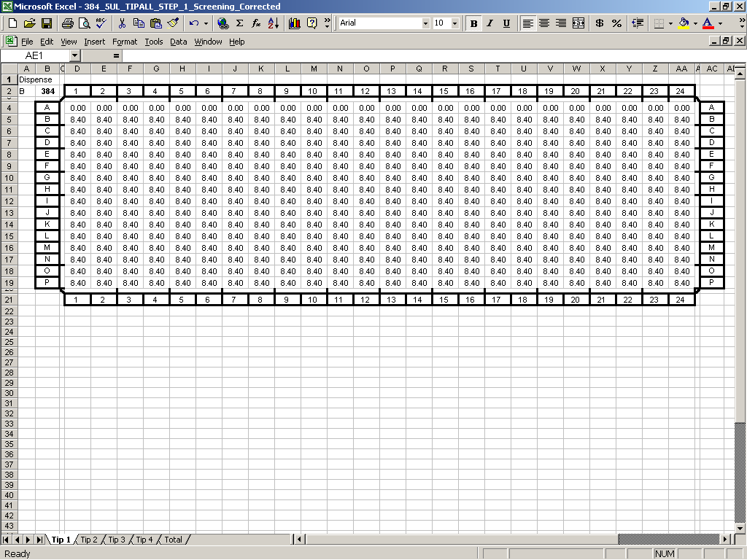The height and width of the screenshot is (560, 747).
Task: Toggle Italic formatting button
Action: (490, 23)
